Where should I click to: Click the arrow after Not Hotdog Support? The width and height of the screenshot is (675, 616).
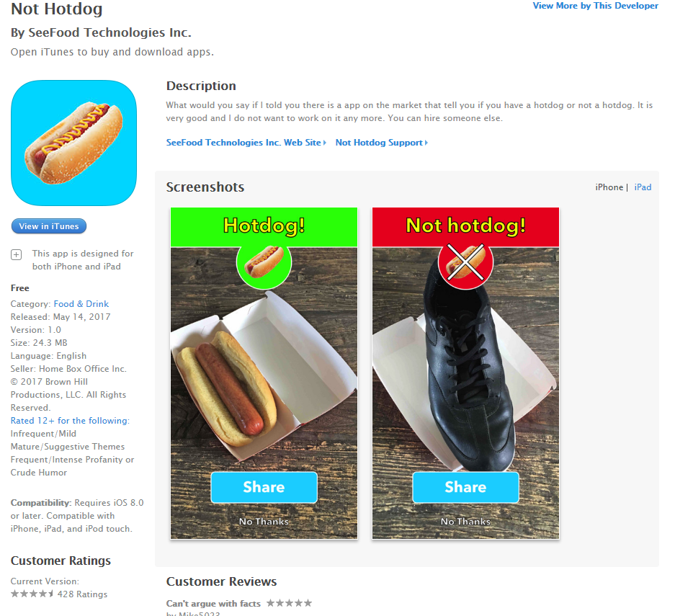coord(426,143)
